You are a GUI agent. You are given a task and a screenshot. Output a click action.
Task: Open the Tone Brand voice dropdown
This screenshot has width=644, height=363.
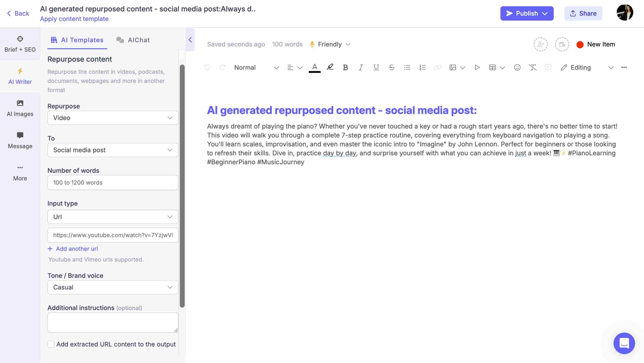point(113,287)
